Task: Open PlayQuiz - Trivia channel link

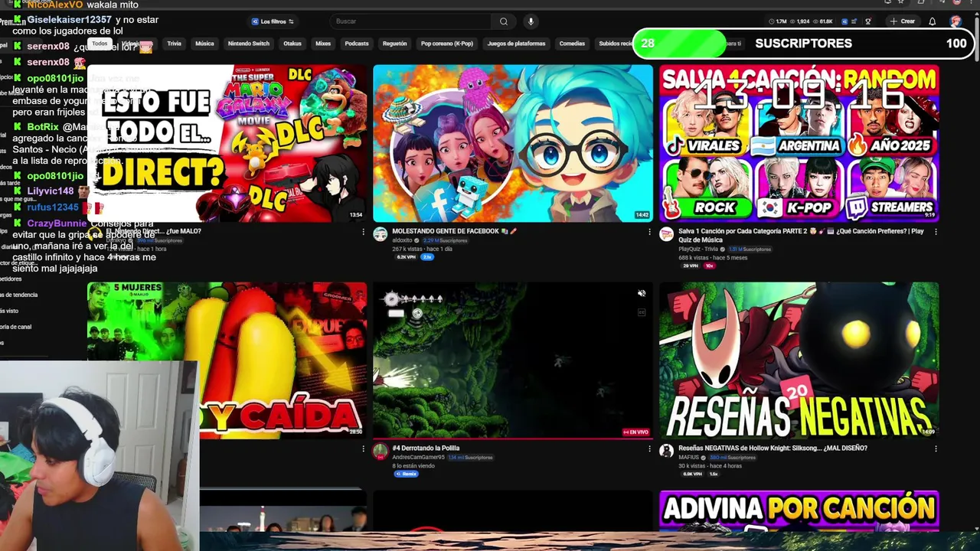Action: coord(698,249)
